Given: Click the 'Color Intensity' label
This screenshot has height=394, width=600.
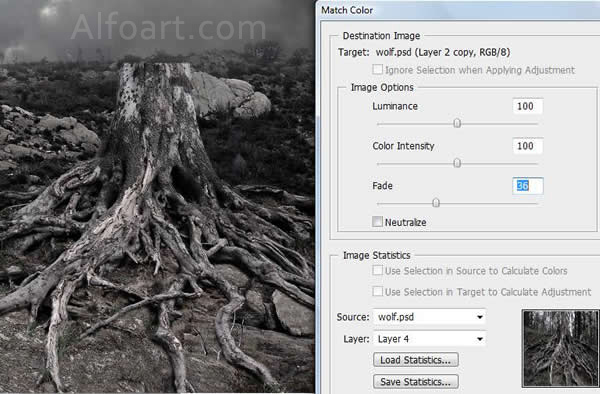Looking at the screenshot, I should (403, 146).
